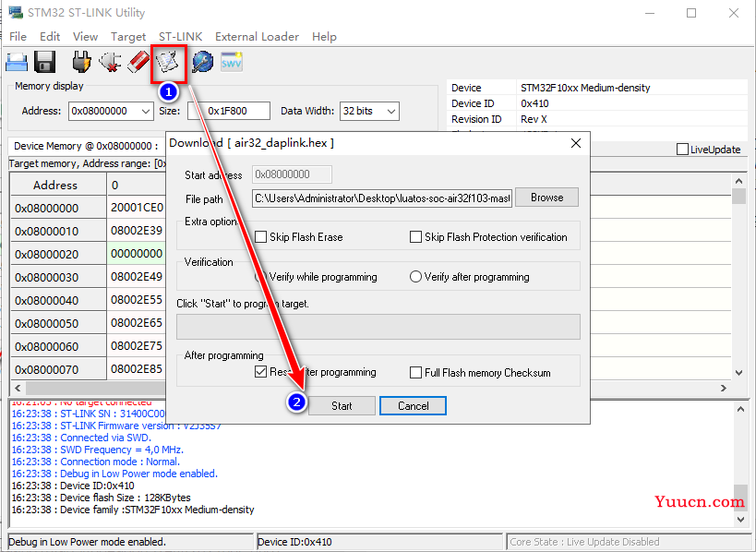Toggle LiveUpdate checkbox
This screenshot has height=552, width=756.
click(682, 150)
